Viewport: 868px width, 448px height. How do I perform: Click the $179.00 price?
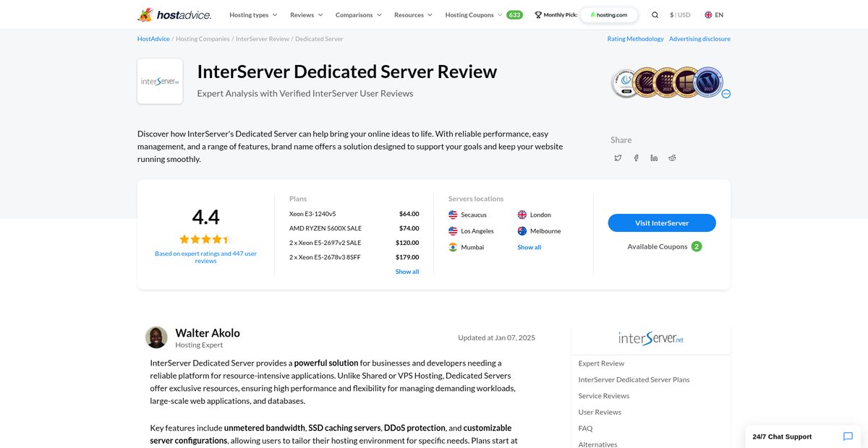407,257
